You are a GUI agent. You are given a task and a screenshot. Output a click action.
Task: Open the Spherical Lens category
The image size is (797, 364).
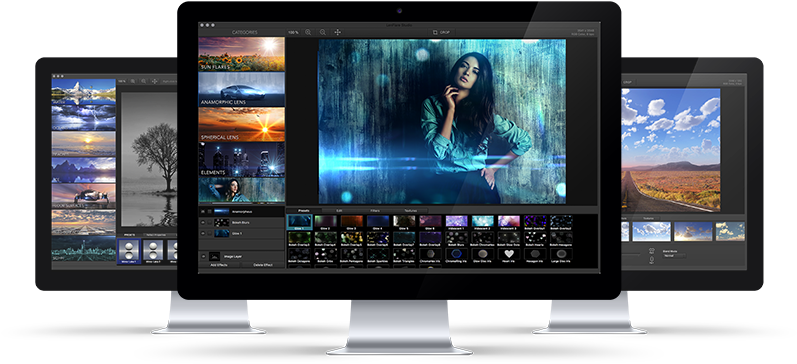coord(241,124)
